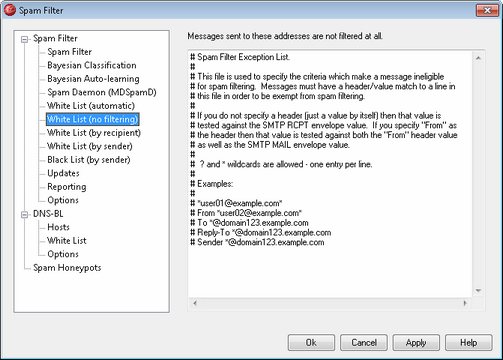Click the '# Reply-To *@domain123.example.com' line
This screenshot has height=360, width=503.
coord(260,232)
